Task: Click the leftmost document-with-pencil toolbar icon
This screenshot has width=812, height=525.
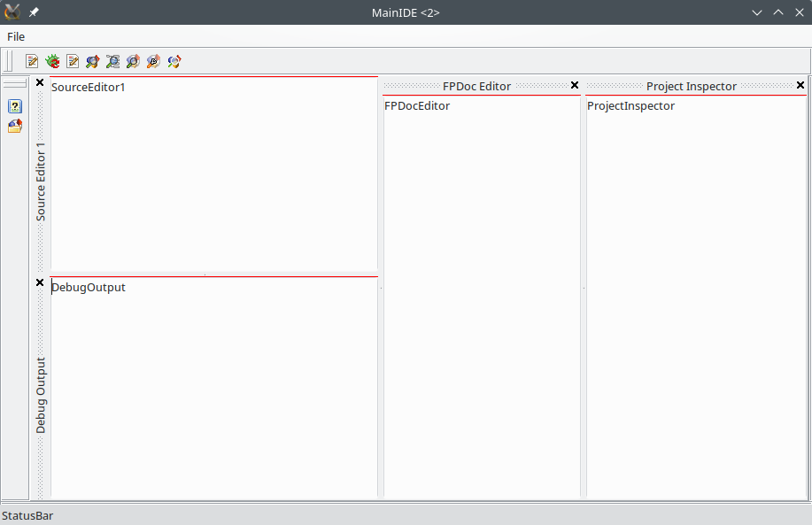Action: 32,61
